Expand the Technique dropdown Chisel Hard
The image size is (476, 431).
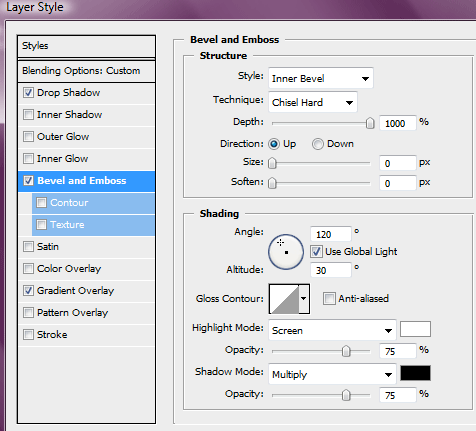click(x=313, y=102)
